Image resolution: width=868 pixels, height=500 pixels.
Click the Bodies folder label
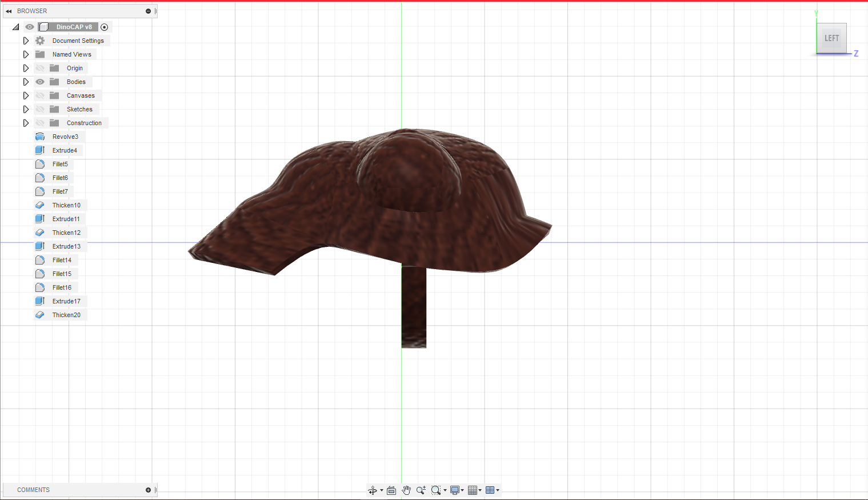(76, 82)
